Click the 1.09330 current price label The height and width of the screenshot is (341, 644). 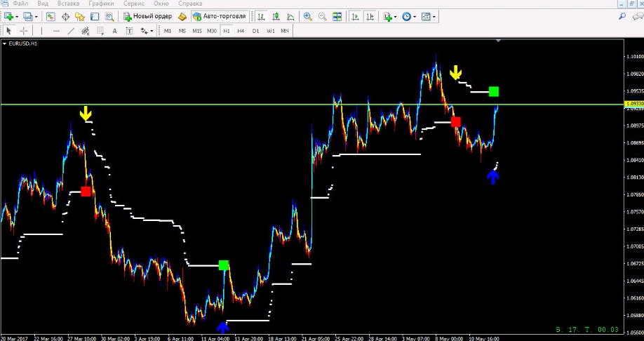point(633,103)
